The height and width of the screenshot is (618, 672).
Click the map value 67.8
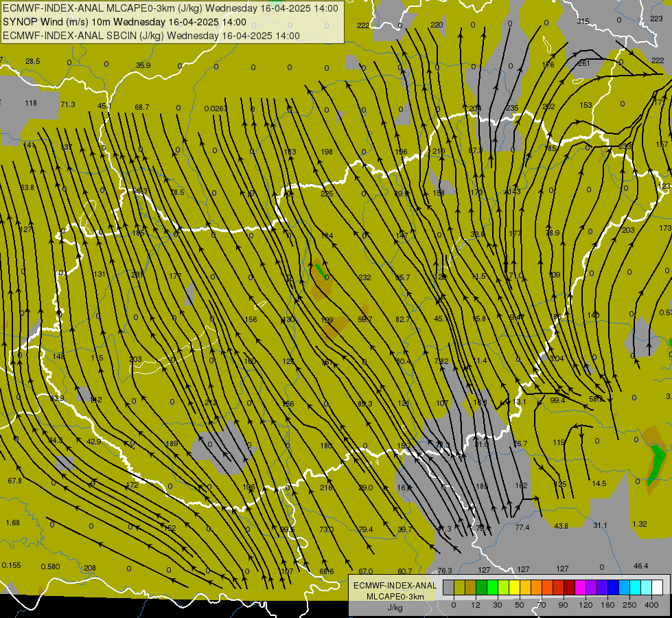pyautogui.click(x=14, y=481)
